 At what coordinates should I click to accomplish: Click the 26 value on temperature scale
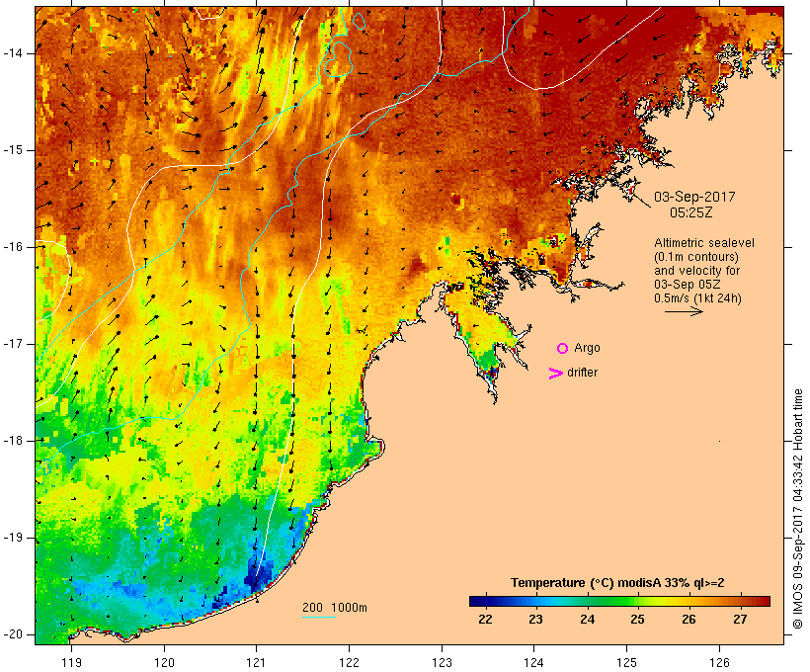click(x=688, y=620)
